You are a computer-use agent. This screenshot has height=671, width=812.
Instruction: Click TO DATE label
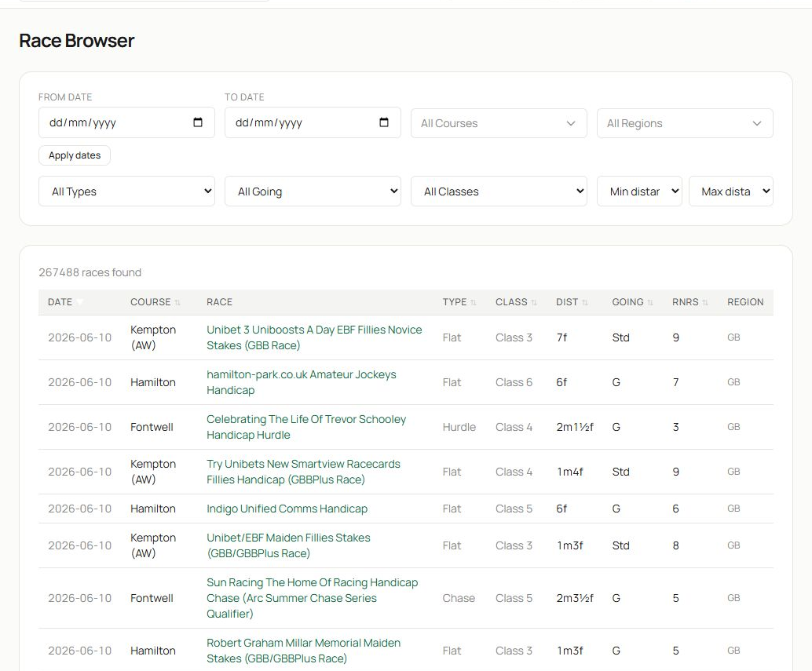pyautogui.click(x=244, y=97)
